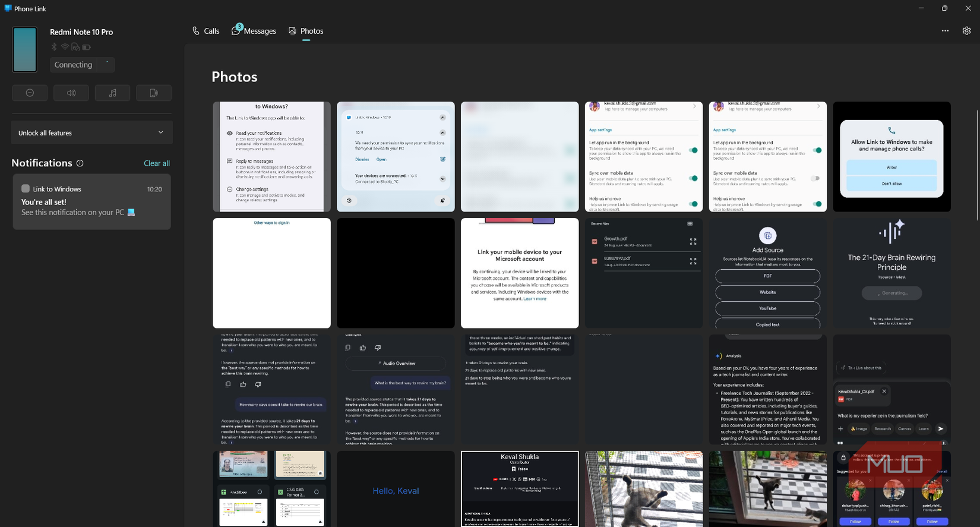
Task: Open Phone Link settings gear
Action: pyautogui.click(x=966, y=31)
